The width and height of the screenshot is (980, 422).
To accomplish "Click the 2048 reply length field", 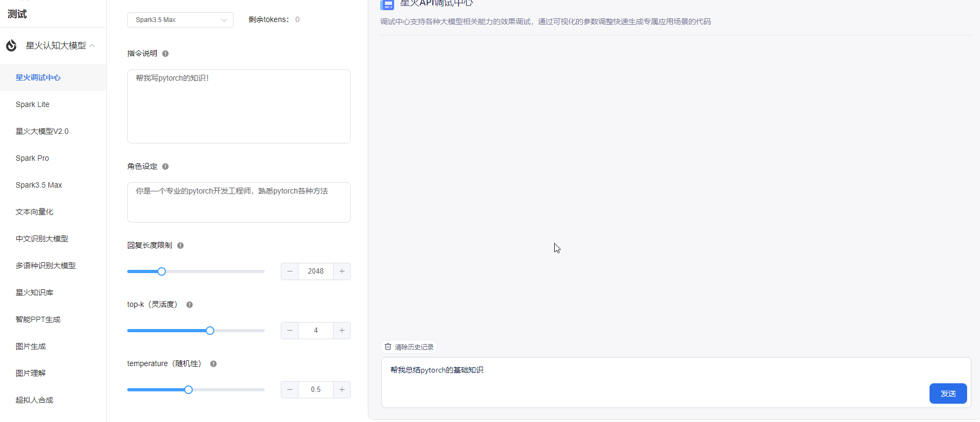I will pyautogui.click(x=316, y=271).
